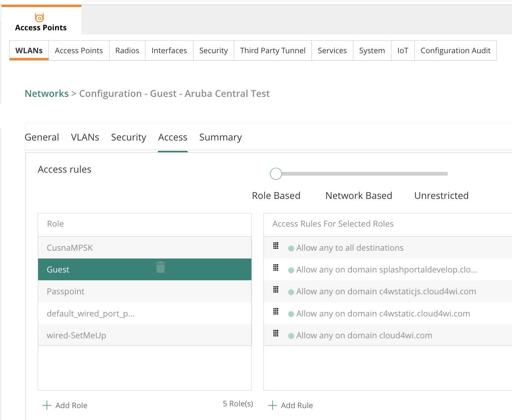Delete the Guest role via trash icon
The width and height of the screenshot is (512, 420).
point(161,267)
